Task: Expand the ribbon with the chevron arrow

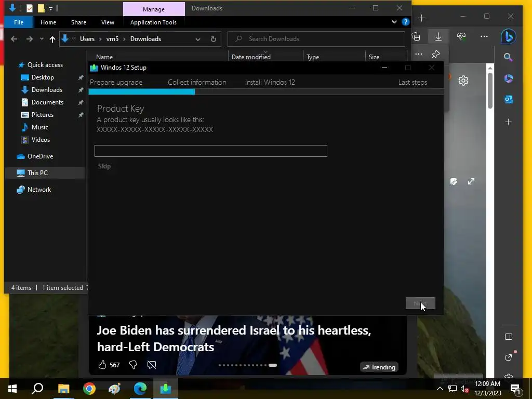Action: 394,22
